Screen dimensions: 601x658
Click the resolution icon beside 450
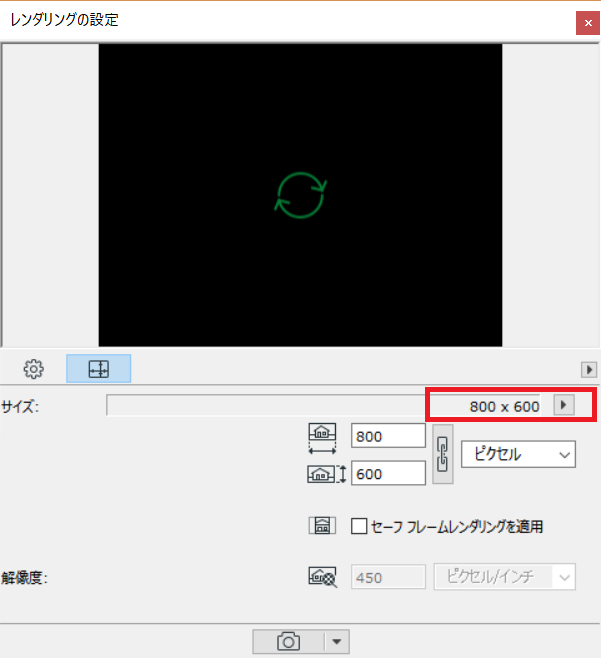click(323, 577)
